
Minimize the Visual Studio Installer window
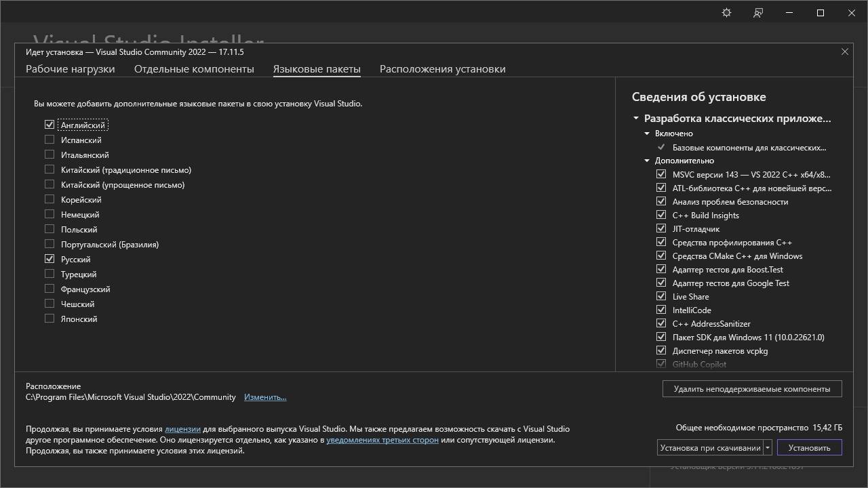789,13
